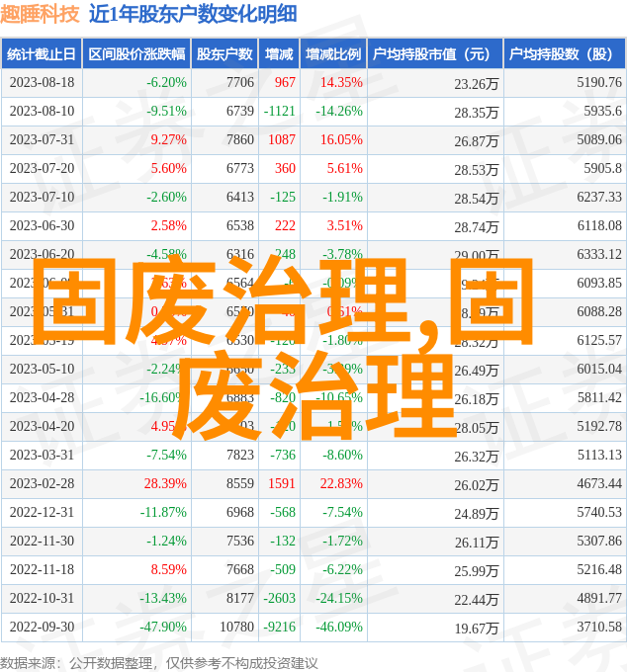Click the 增减 column header
627x672 pixels.
(279, 54)
